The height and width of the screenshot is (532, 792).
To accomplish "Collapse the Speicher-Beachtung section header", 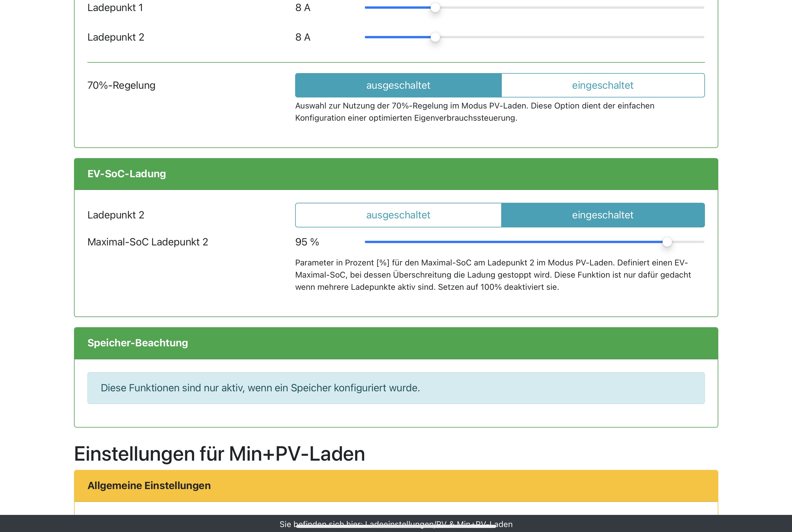I will coord(138,343).
